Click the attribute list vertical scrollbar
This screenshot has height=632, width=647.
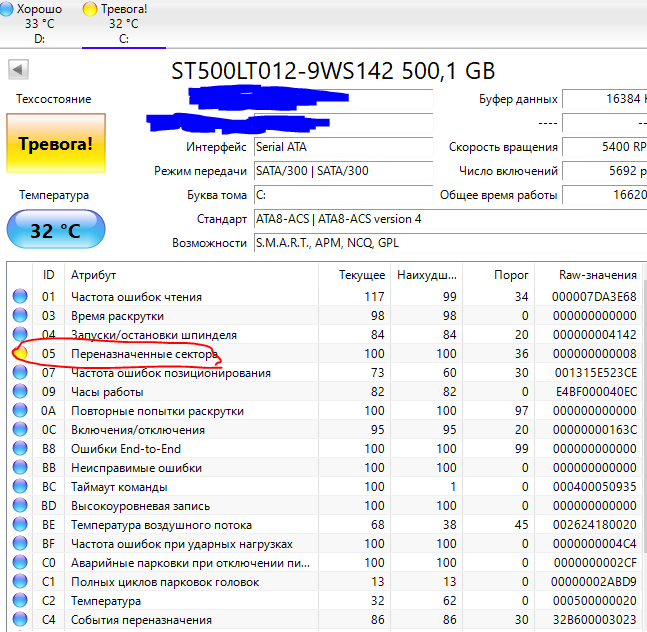[x=645, y=417]
